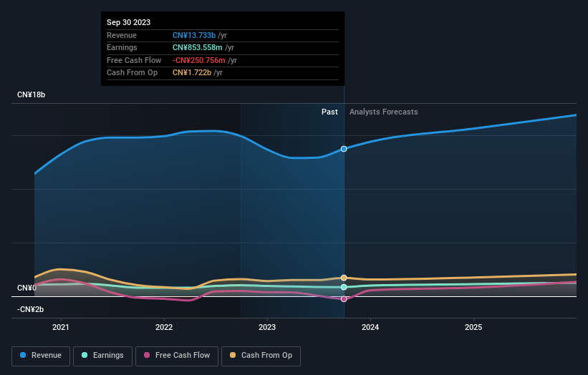Toggle the Revenue legend button

coord(41,356)
